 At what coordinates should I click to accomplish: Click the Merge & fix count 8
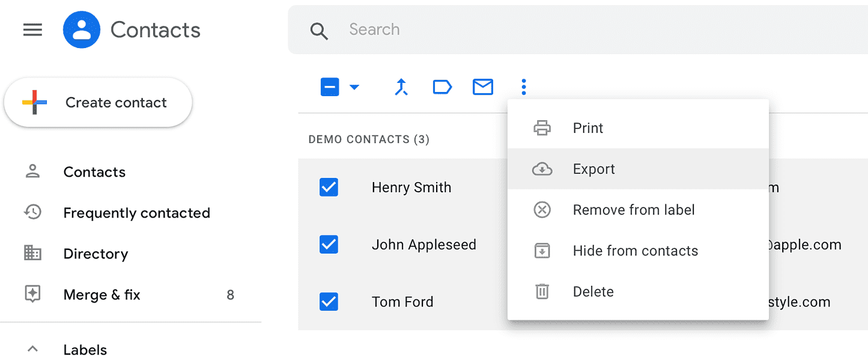(230, 295)
